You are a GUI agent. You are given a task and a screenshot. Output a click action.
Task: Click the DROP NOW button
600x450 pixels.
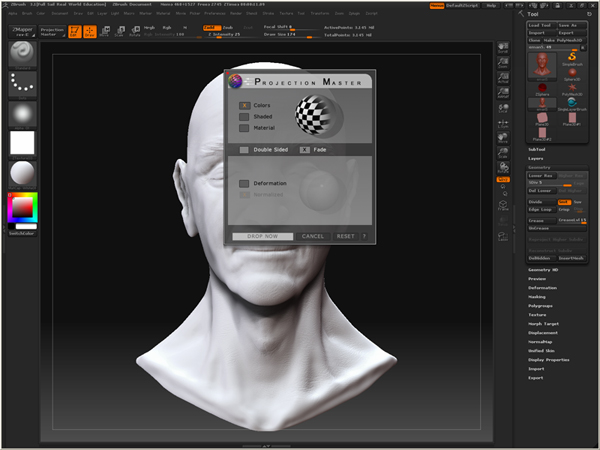261,236
